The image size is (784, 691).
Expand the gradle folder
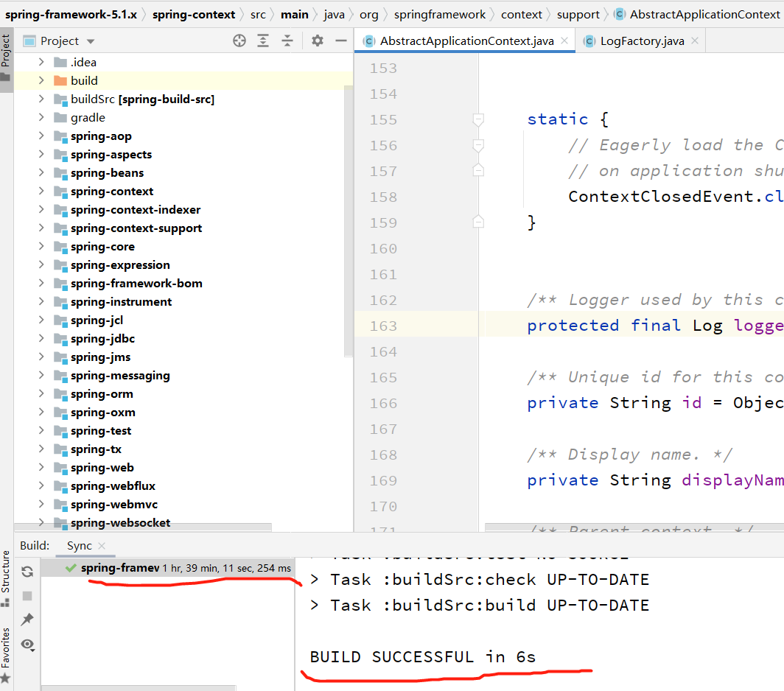tap(41, 118)
